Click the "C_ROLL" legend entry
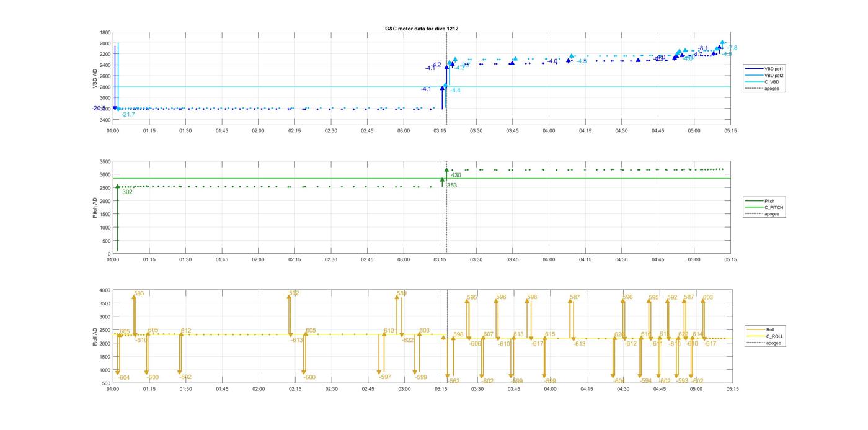Screen dimensions: 868x430 (774, 336)
